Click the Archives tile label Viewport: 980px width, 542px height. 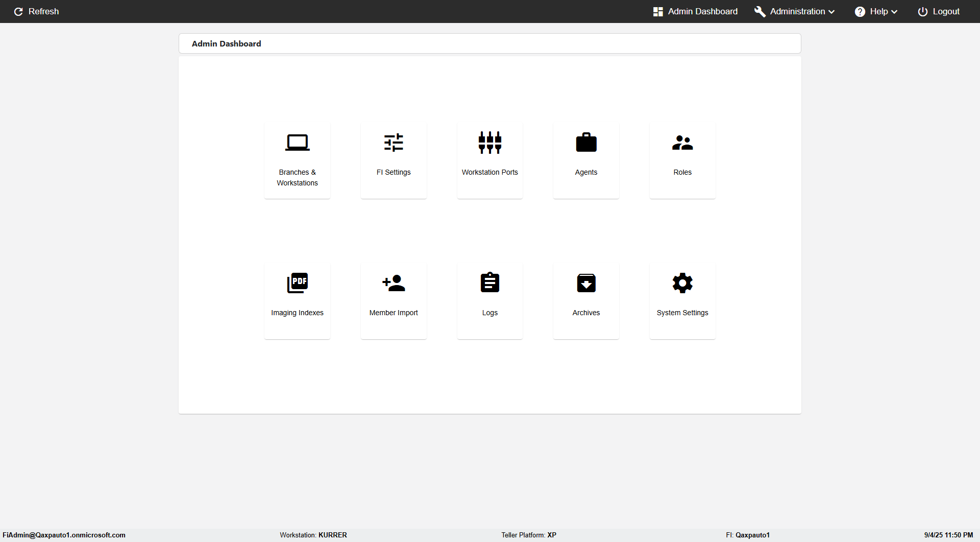(586, 313)
